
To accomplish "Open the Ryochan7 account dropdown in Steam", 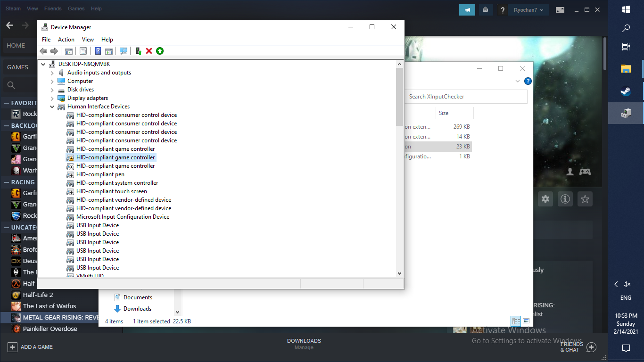I will [x=528, y=9].
